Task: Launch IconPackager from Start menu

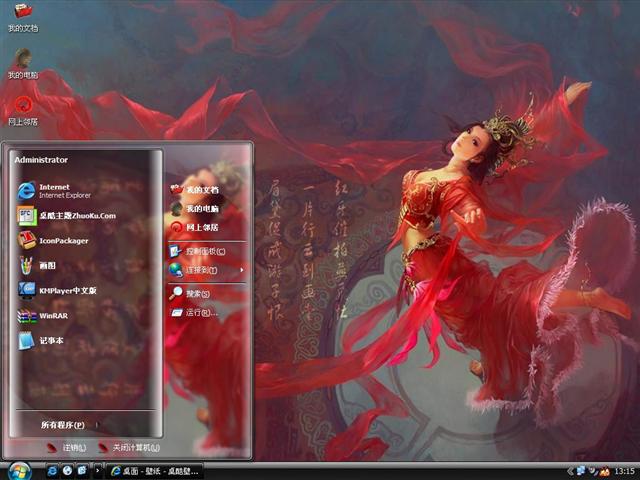Action: 53,240
